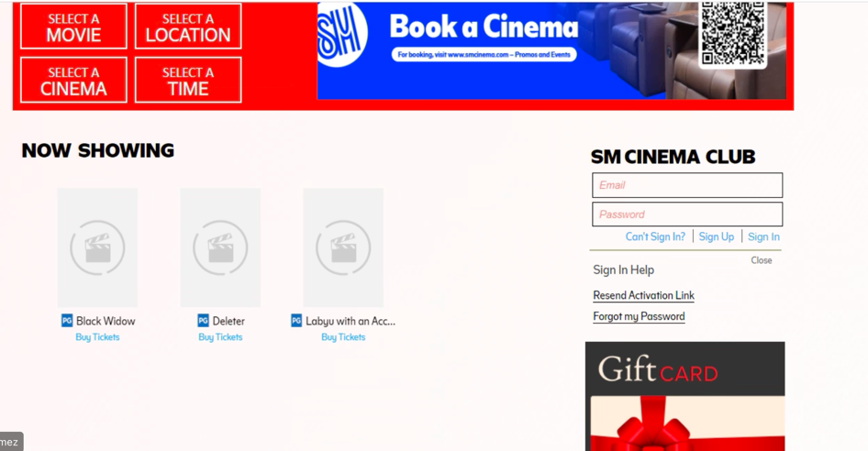Screen dimensions: 868x451
Task: Open Deleter movie poster placeholder
Action: [x=220, y=247]
